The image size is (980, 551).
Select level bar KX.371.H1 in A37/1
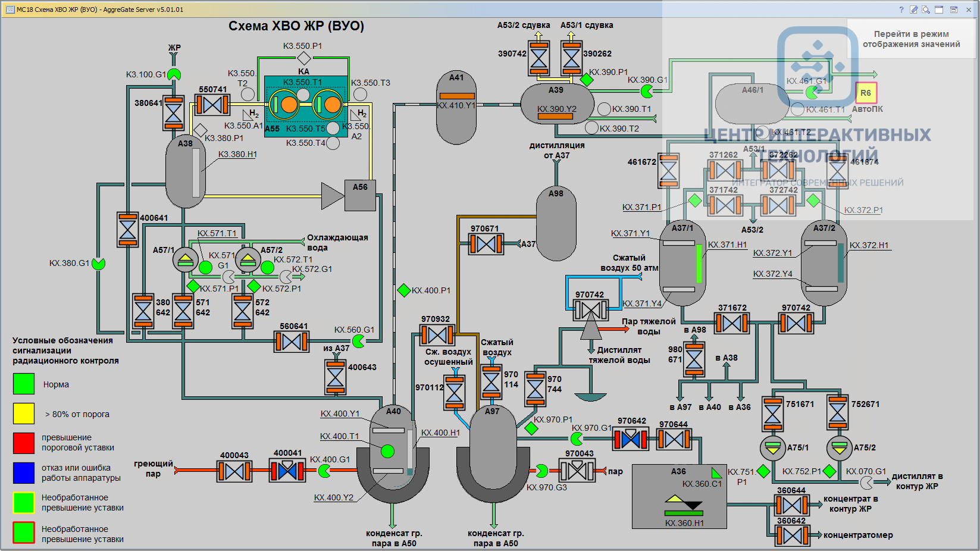tap(699, 264)
